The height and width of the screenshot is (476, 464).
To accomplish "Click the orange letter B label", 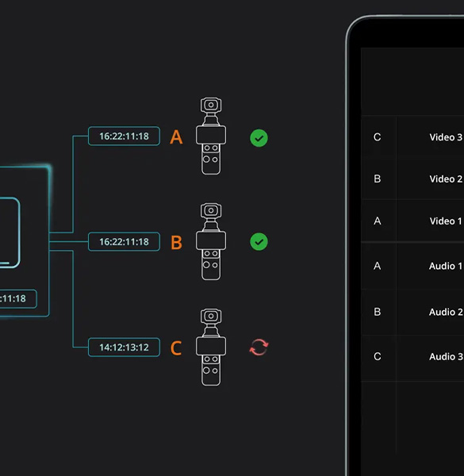I will (x=176, y=243).
